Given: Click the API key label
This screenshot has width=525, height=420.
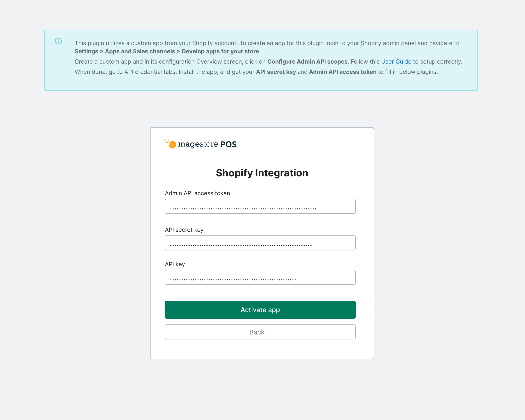Looking at the screenshot, I should coord(175,264).
